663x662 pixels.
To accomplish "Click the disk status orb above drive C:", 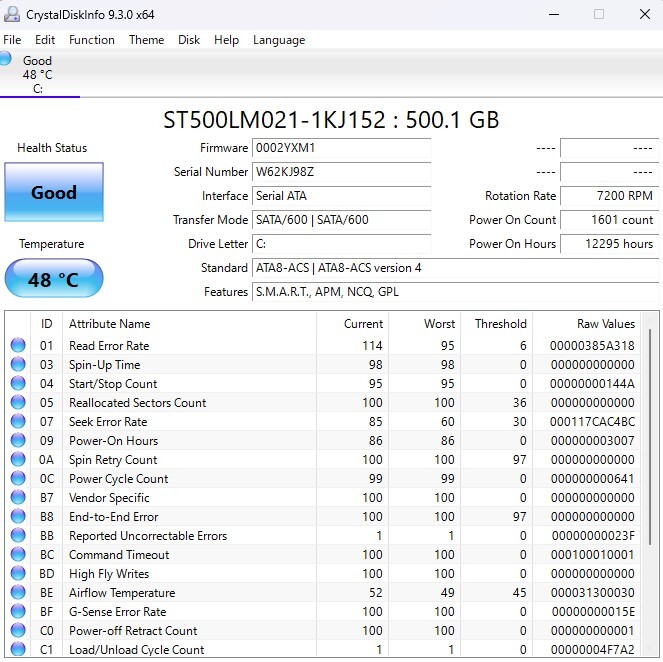I will tap(6, 59).
